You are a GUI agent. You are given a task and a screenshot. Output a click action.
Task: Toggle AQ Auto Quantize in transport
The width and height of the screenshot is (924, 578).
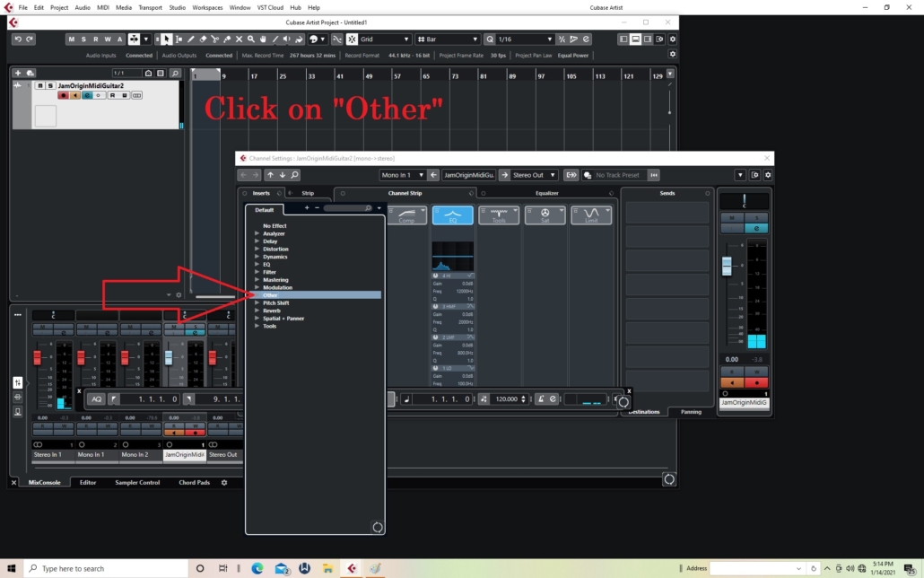click(x=96, y=399)
